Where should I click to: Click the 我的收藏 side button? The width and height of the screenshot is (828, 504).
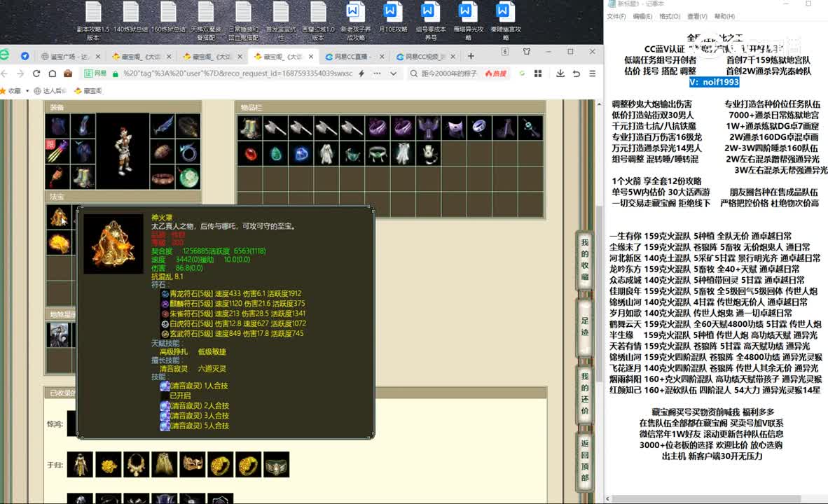584,260
